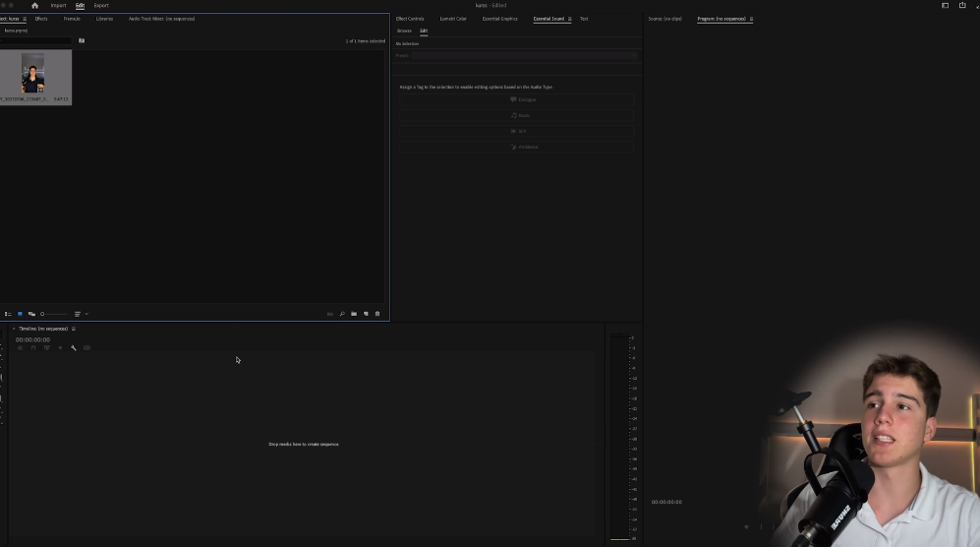Image resolution: width=980 pixels, height=547 pixels.
Task: Click the Timeline timecode 00:00:00:00
Action: (32, 339)
